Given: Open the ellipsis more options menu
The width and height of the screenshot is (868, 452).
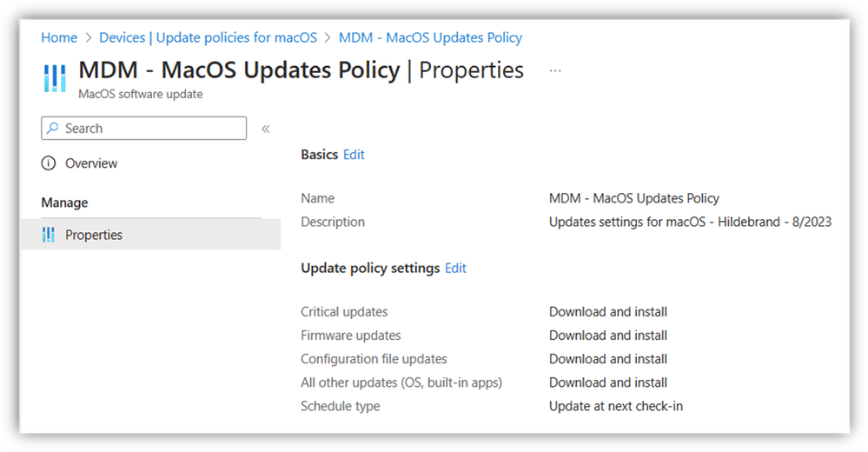Looking at the screenshot, I should (555, 71).
